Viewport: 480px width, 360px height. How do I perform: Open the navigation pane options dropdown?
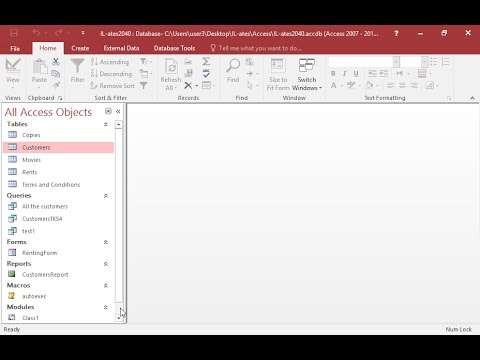(x=108, y=111)
